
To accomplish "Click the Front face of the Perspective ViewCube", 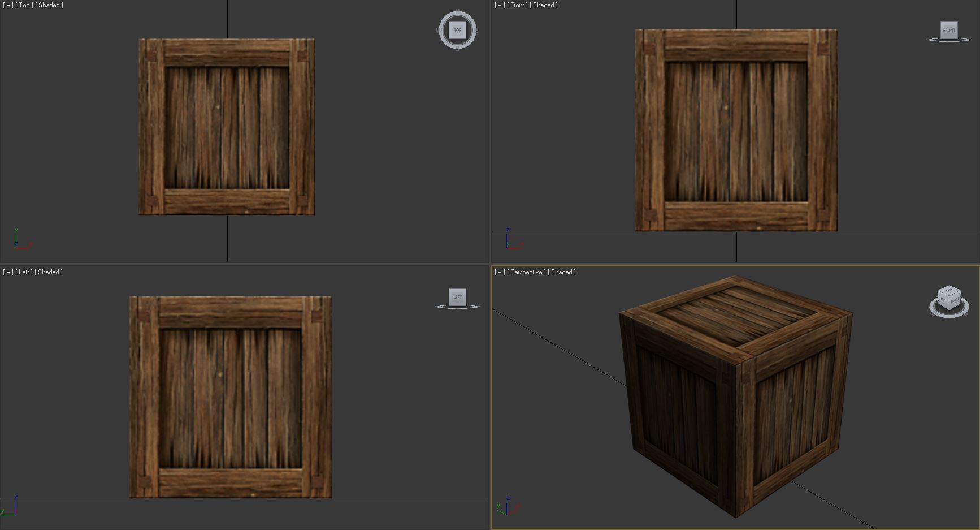I will (x=955, y=300).
